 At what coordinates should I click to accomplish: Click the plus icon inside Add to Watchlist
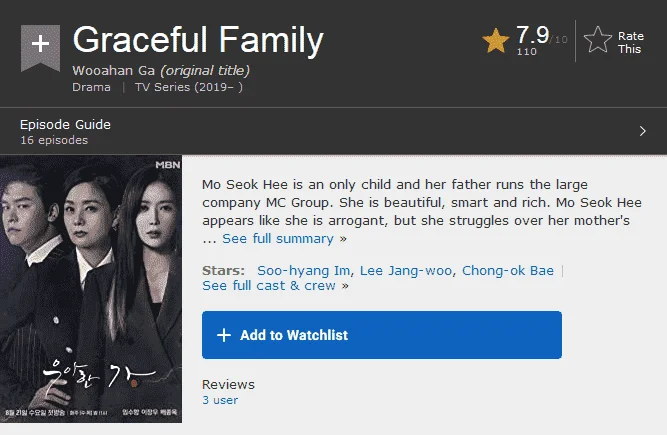(224, 335)
